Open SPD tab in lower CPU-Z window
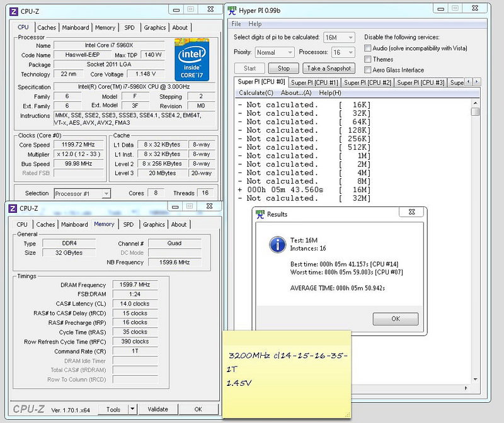This screenshot has height=423, width=504. pyautogui.click(x=129, y=225)
